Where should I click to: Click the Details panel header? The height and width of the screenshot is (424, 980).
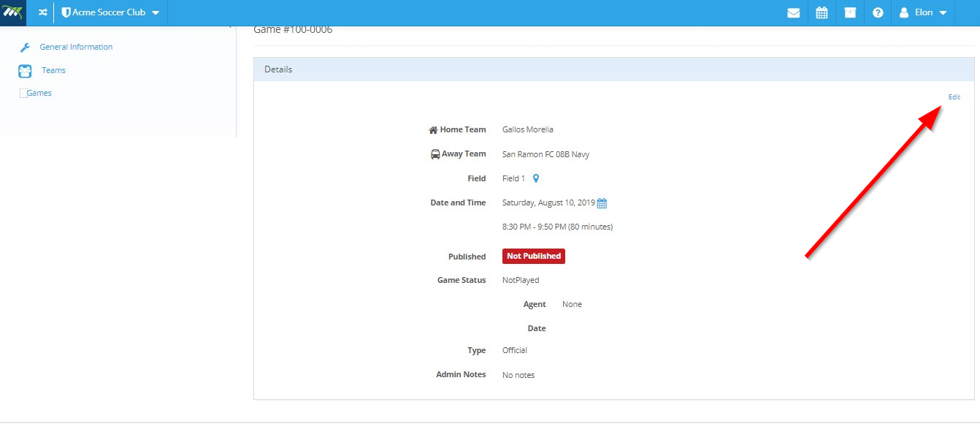(x=614, y=69)
